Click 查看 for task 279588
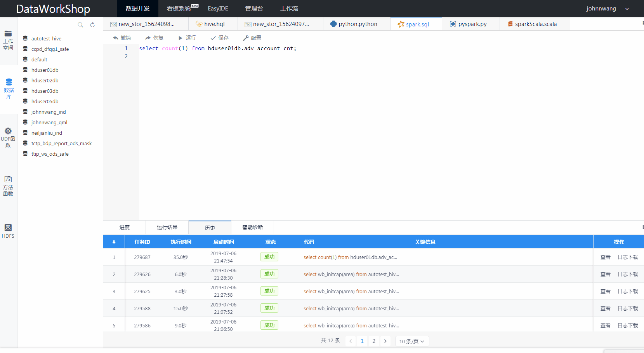Screen dimensions: 644x353 click(x=606, y=308)
